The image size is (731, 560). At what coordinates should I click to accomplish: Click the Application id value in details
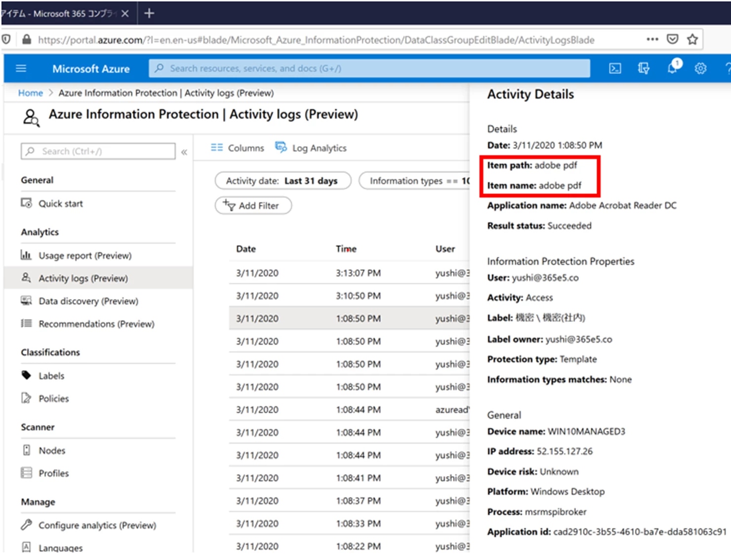(640, 532)
